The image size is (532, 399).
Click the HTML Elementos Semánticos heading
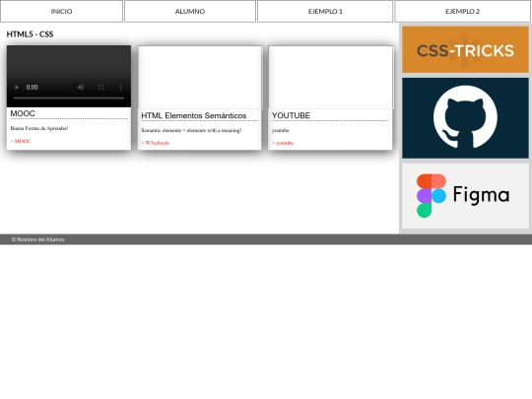[194, 115]
